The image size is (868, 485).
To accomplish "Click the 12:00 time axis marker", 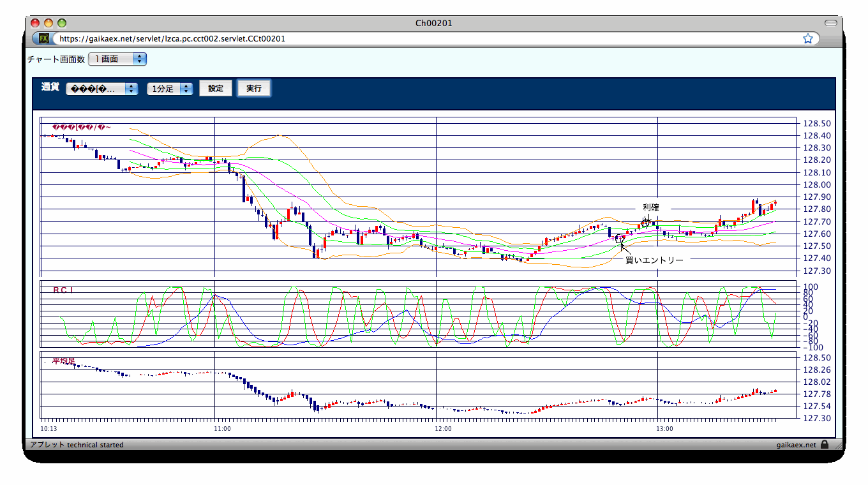I will coord(443,429).
